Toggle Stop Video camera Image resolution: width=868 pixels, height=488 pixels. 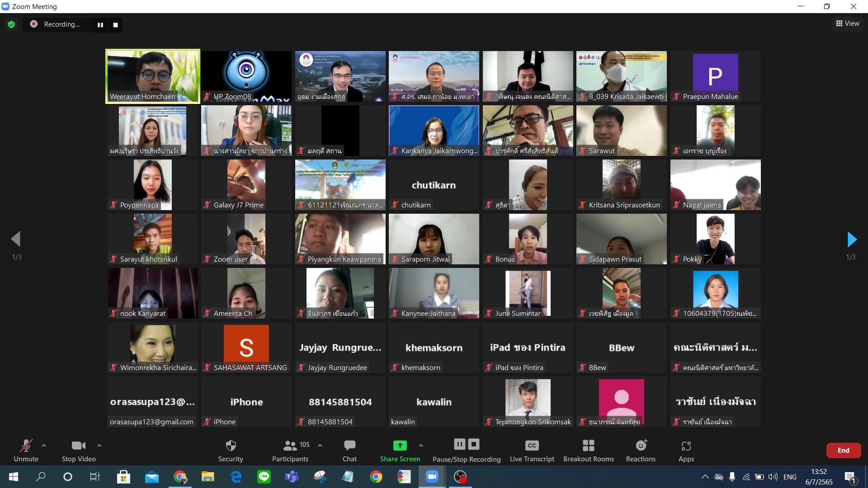click(x=79, y=451)
